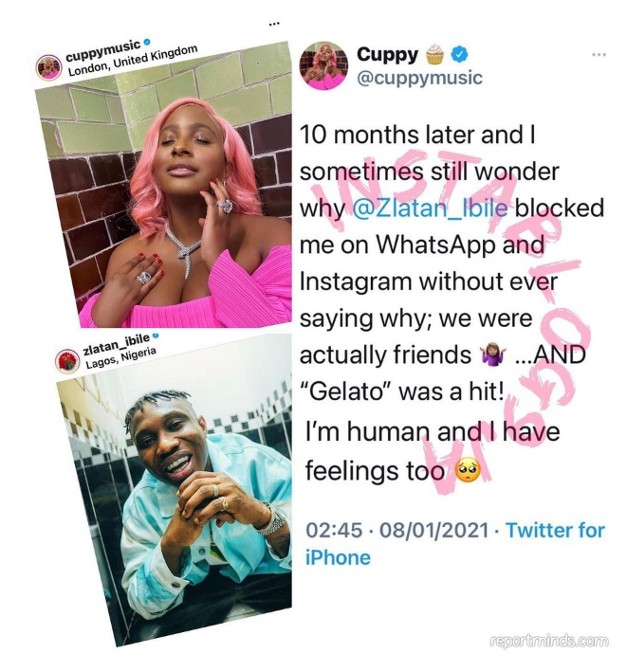Click the 02:45 · 08/01/2021 tweet timestamp
This screenshot has width=627, height=672.
397,530
